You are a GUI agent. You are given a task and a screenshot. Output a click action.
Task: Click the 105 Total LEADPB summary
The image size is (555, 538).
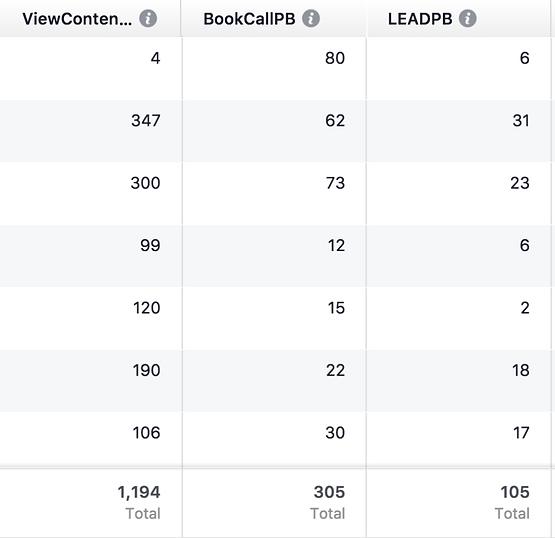tap(512, 502)
